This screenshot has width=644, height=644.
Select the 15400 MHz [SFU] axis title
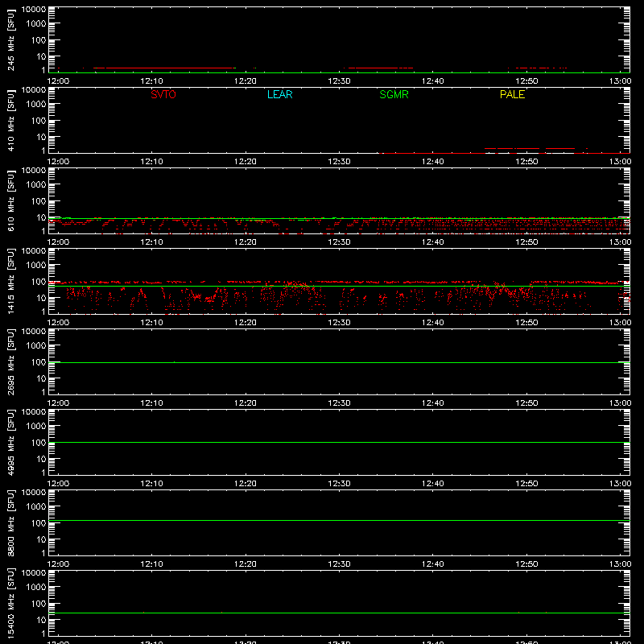pos(11,603)
